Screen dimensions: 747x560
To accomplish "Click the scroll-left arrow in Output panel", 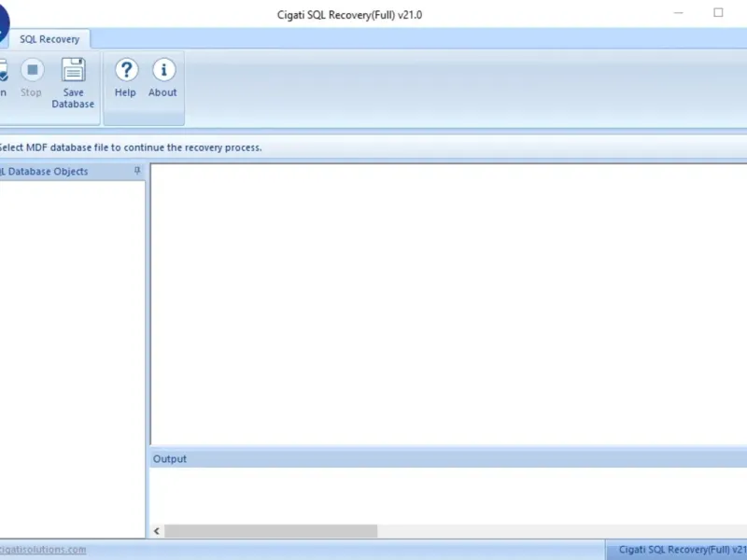I will (157, 531).
